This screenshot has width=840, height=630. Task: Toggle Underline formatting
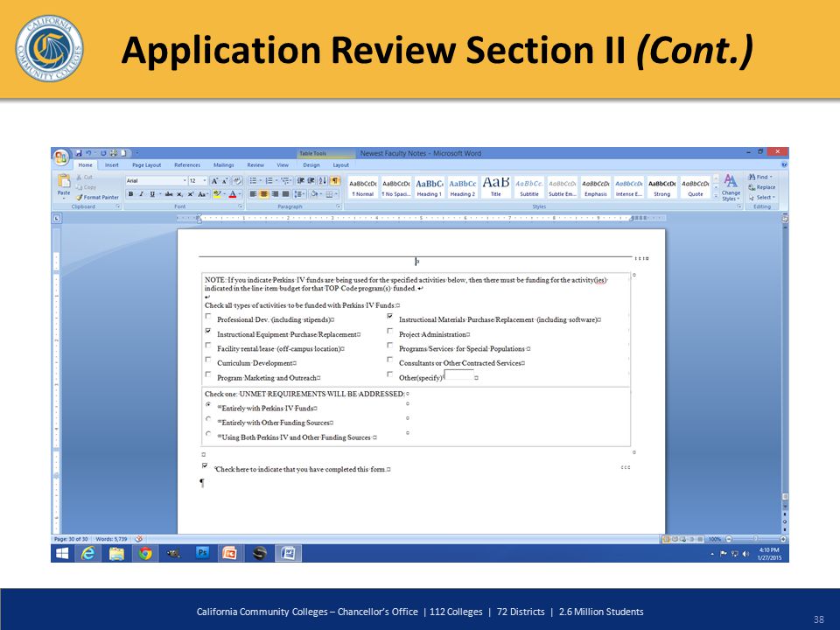coord(152,194)
